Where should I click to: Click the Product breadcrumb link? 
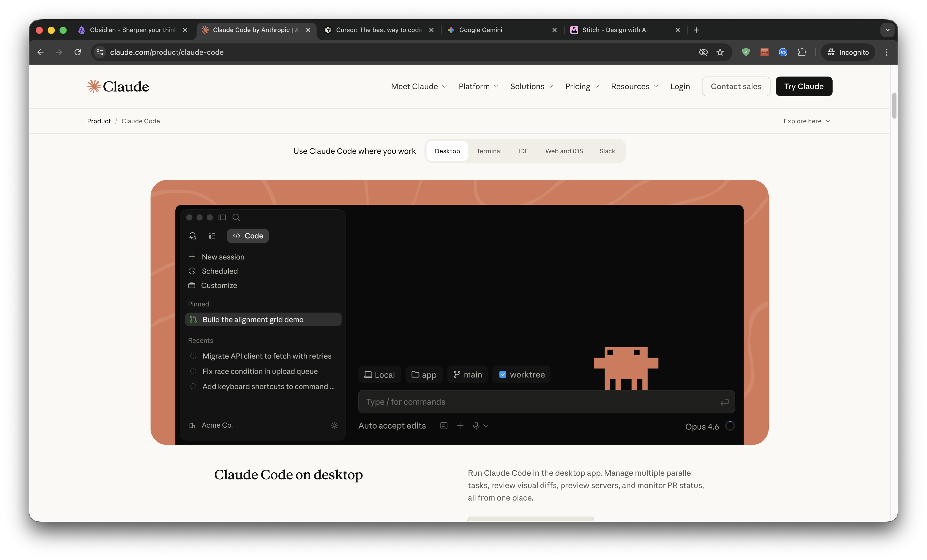tap(99, 121)
